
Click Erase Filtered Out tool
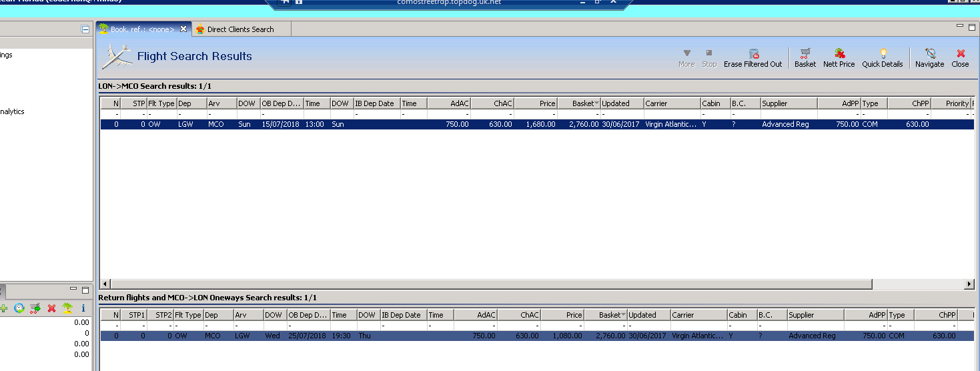pos(753,58)
